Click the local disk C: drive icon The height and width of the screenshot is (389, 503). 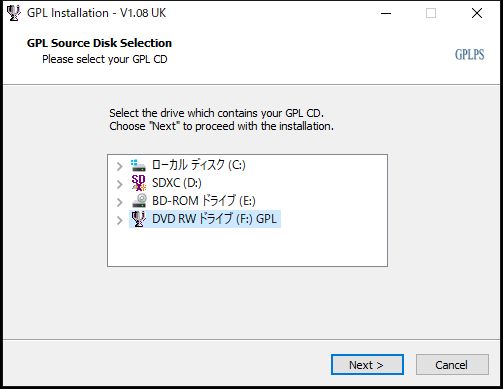click(x=138, y=165)
